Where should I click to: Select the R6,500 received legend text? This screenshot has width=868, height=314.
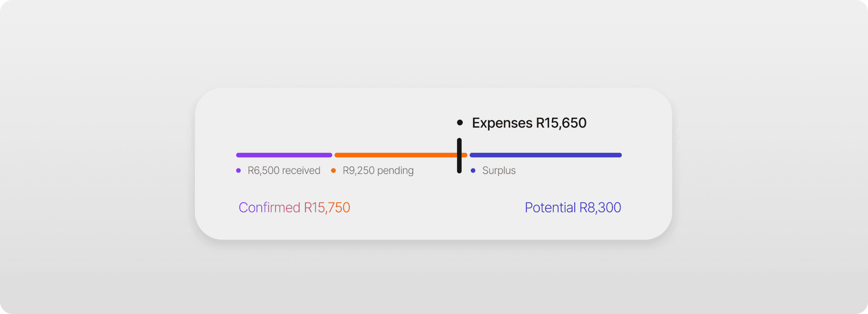pyautogui.click(x=284, y=171)
